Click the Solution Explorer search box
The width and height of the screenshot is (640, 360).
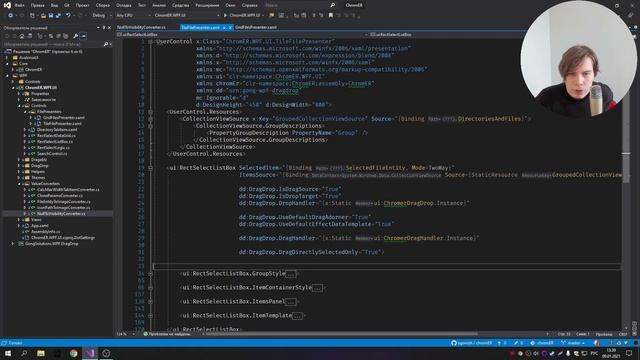click(56, 44)
